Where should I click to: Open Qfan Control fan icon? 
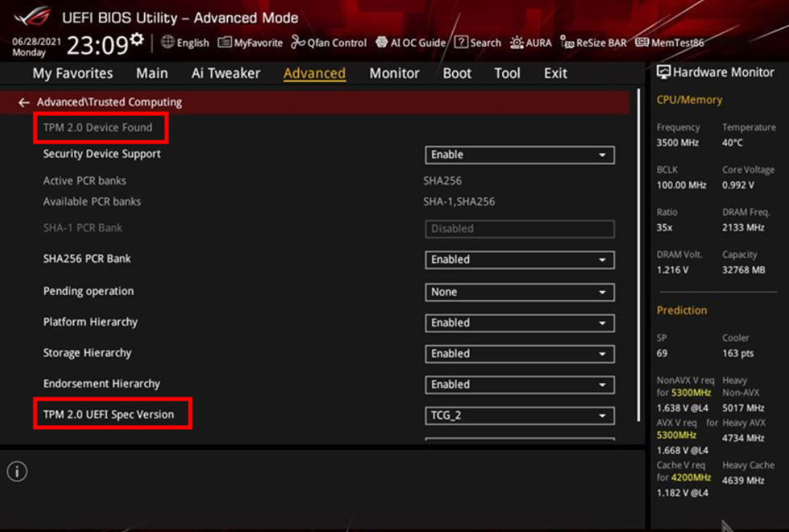pos(298,42)
